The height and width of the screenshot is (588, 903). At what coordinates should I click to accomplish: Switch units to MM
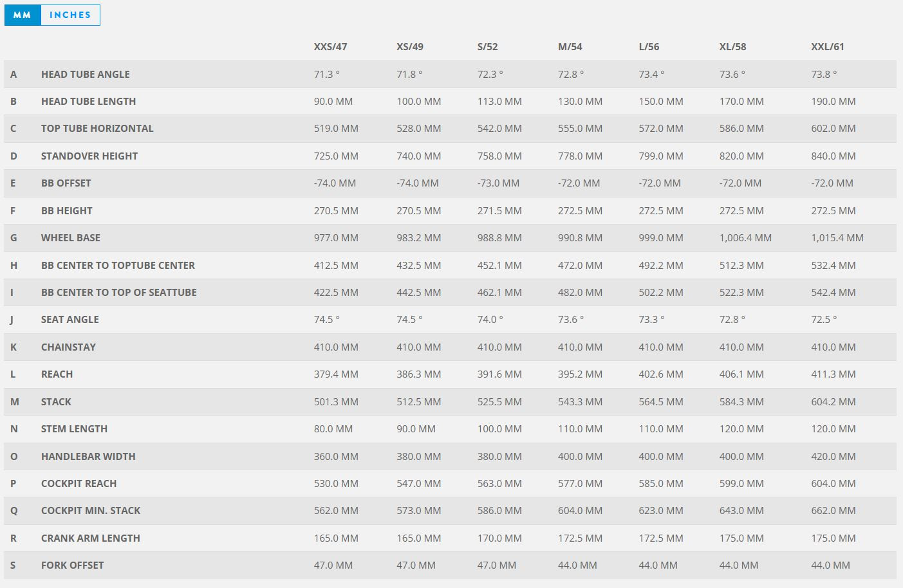click(23, 15)
